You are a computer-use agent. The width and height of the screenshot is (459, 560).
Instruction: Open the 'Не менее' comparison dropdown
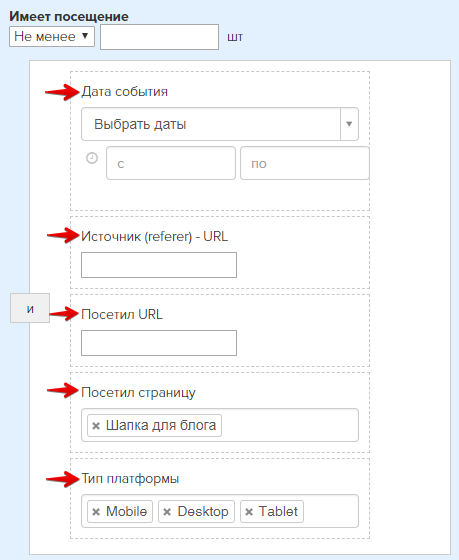tap(52, 36)
